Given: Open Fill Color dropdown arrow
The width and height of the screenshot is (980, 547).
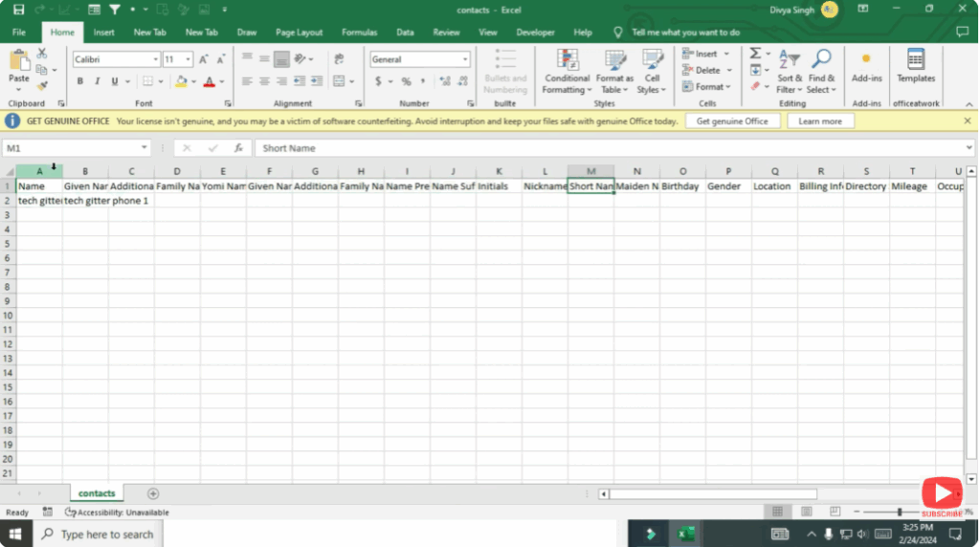Looking at the screenshot, I should click(193, 81).
